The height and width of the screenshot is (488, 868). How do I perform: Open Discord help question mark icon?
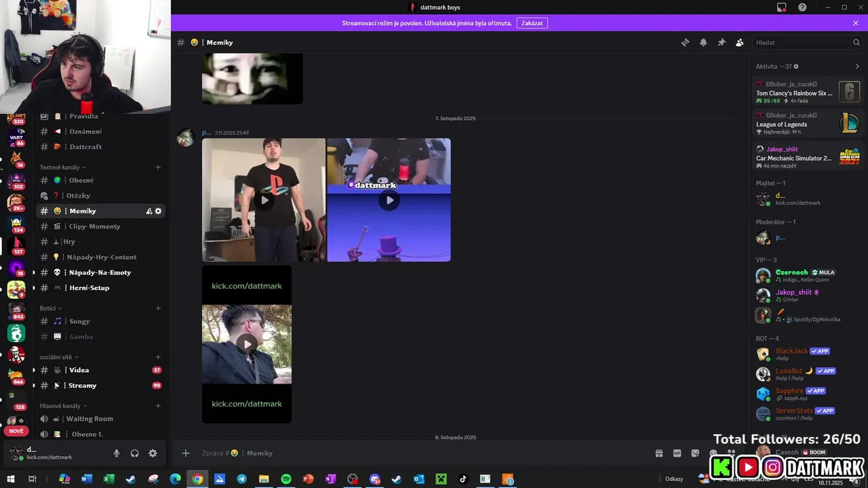coord(802,7)
